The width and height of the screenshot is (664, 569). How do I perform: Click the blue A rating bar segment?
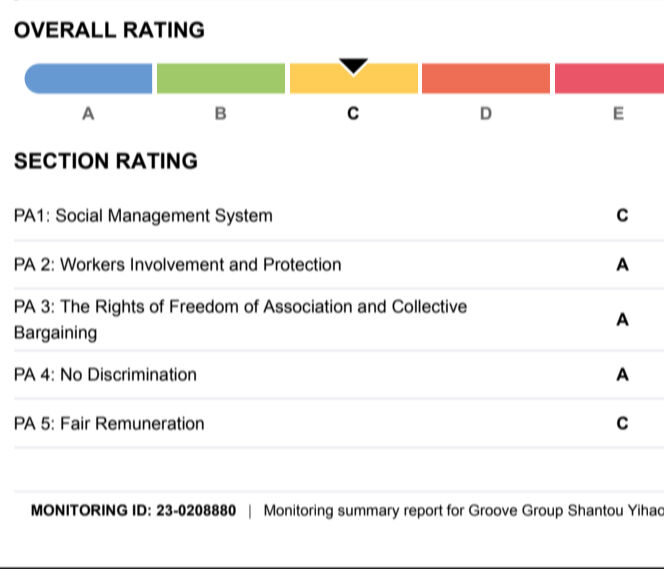(89, 78)
